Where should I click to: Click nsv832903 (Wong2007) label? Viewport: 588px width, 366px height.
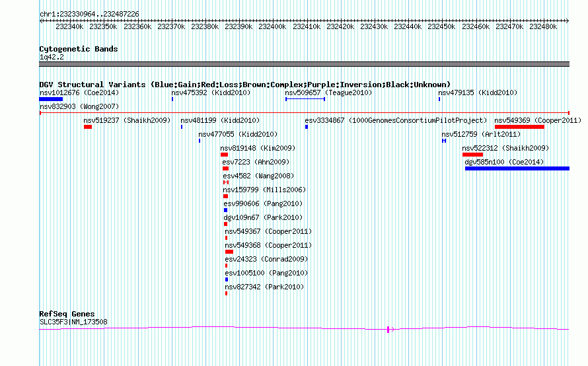click(x=79, y=106)
